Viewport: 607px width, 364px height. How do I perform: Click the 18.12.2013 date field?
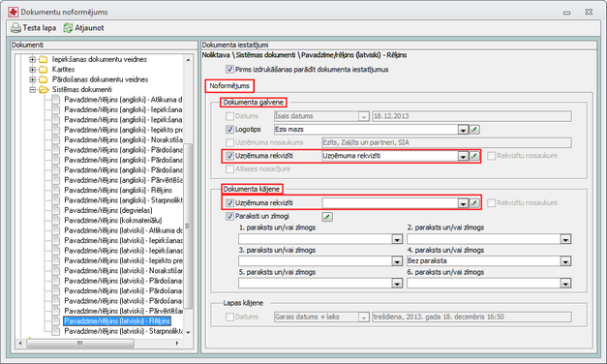[x=471, y=116]
